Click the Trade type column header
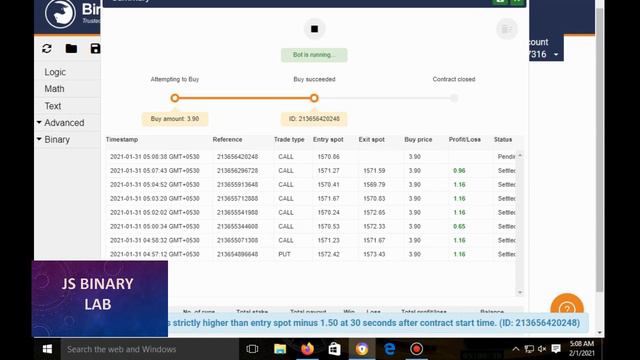Image resolution: width=640 pixels, height=360 pixels. 289,140
